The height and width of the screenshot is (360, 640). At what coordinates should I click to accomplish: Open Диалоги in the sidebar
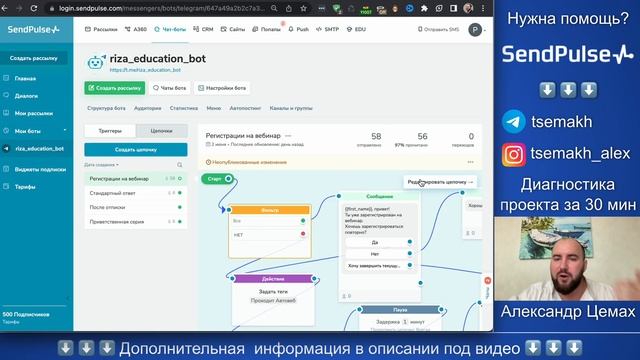[x=26, y=96]
